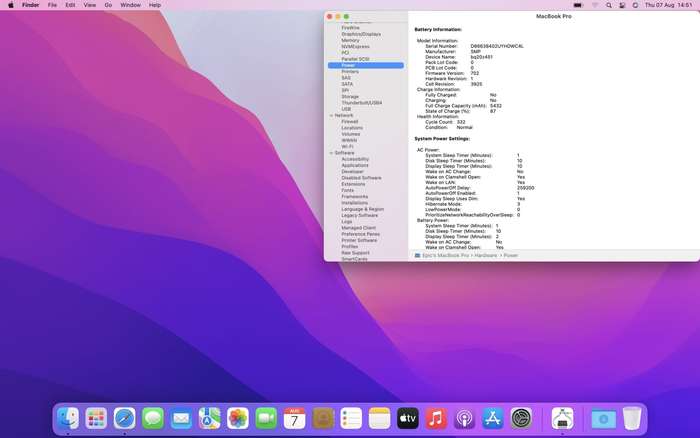Open the Window menu
The width and height of the screenshot is (700, 438).
[x=130, y=5]
